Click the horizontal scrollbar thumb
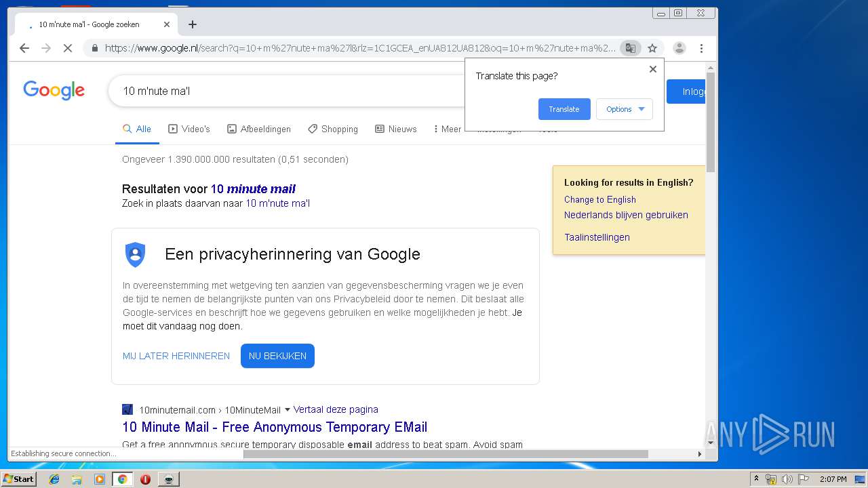Image resolution: width=868 pixels, height=488 pixels. (446, 453)
